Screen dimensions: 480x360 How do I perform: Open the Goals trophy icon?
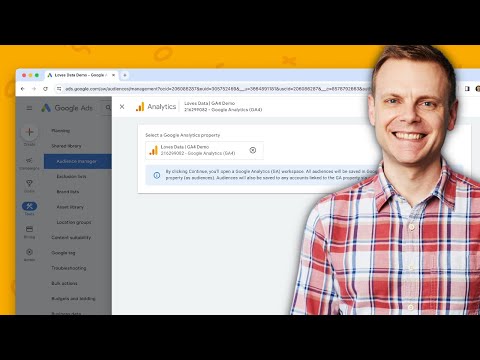coord(29,183)
